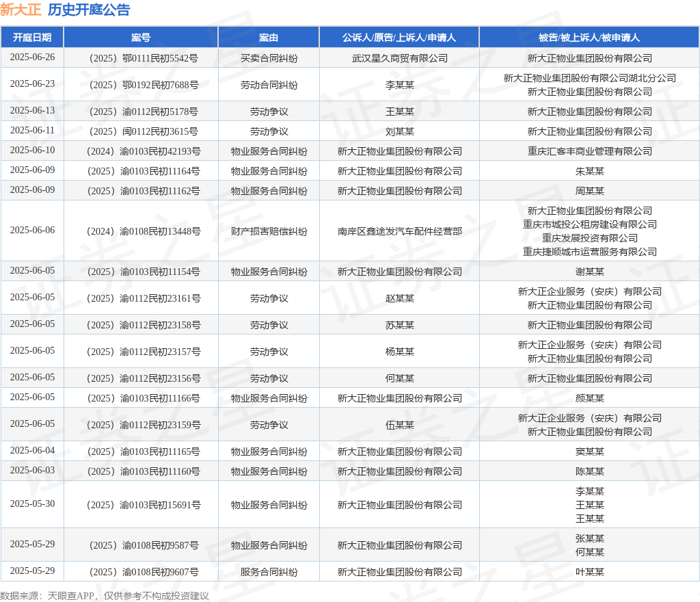Click date cell 2025-06-23

point(32,84)
